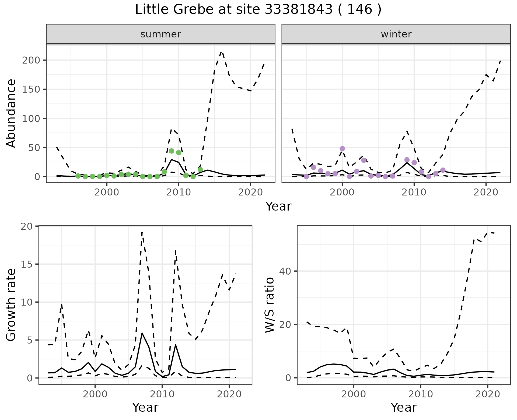The image size is (517, 420).
Task: Click the 150 tick label on Abundance axis
Action: click(x=31, y=89)
